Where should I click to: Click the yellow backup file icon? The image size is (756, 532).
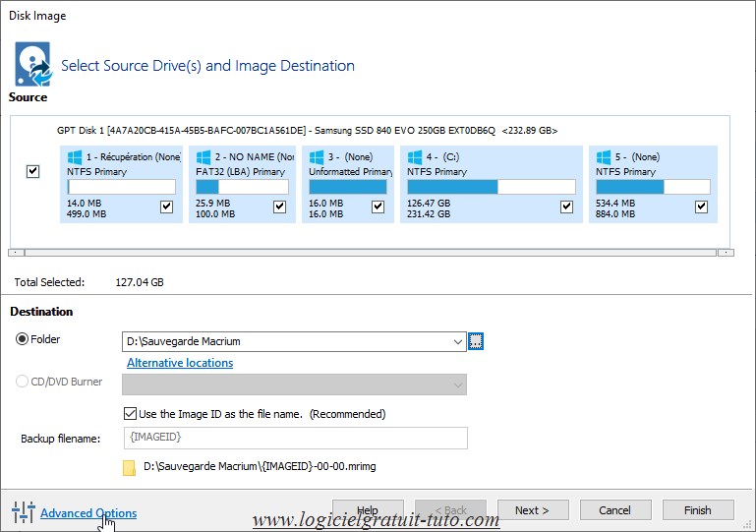tap(129, 468)
